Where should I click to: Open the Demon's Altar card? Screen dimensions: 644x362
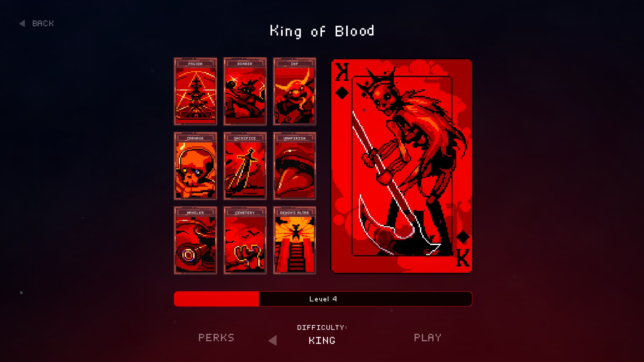point(294,240)
